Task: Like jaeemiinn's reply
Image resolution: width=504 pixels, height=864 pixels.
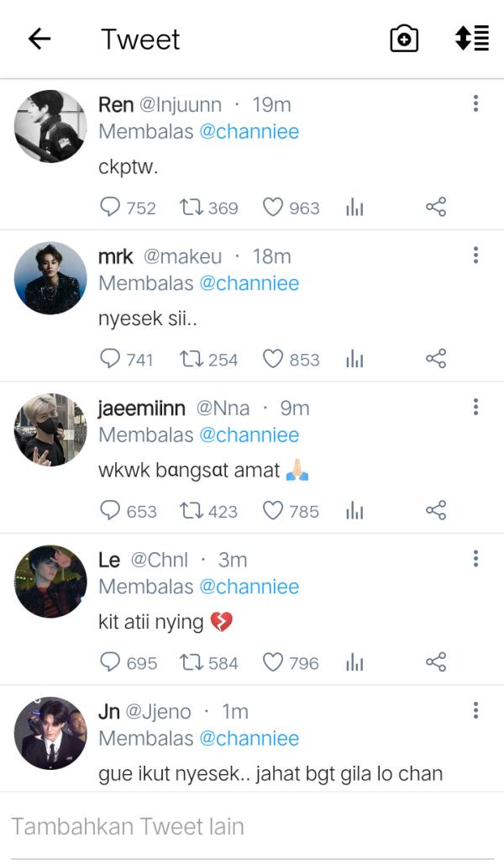Action: pyautogui.click(x=273, y=511)
